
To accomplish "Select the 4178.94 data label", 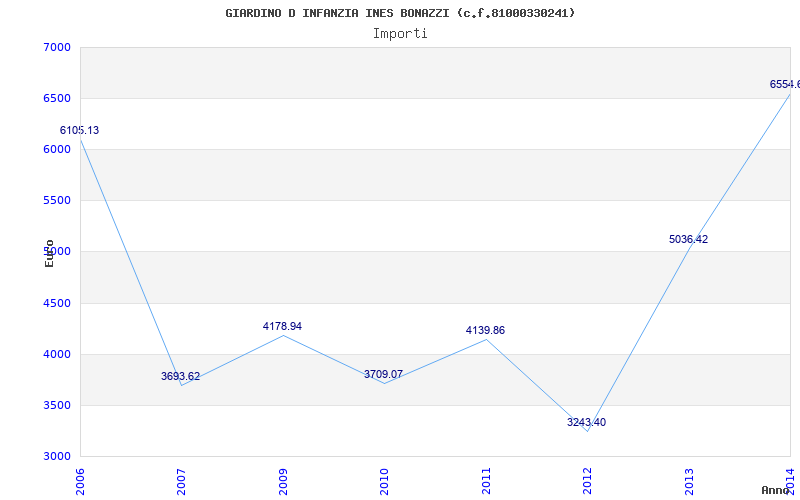I will pos(282,326).
